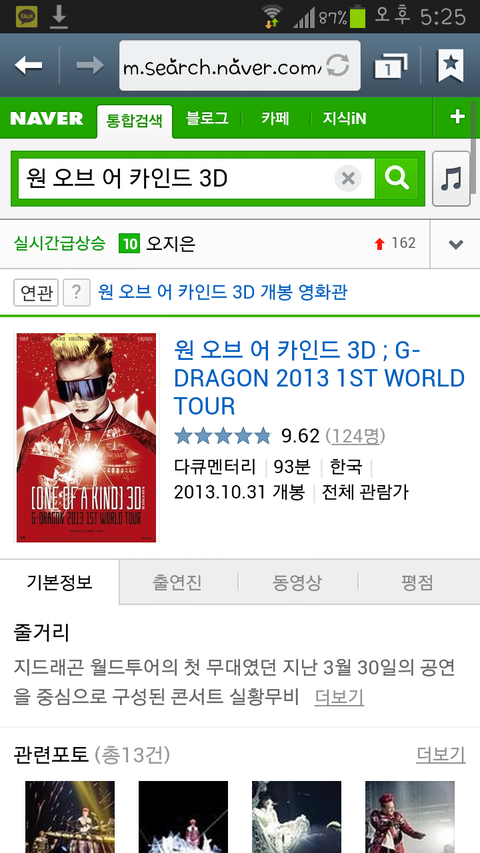Open music search note icon
The width and height of the screenshot is (480, 853).
click(451, 178)
